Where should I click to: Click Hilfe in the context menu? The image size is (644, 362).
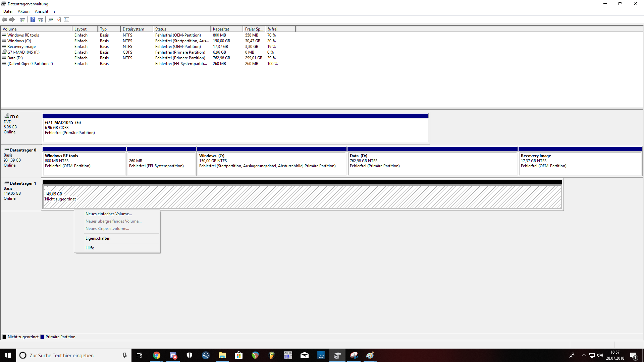pyautogui.click(x=90, y=248)
